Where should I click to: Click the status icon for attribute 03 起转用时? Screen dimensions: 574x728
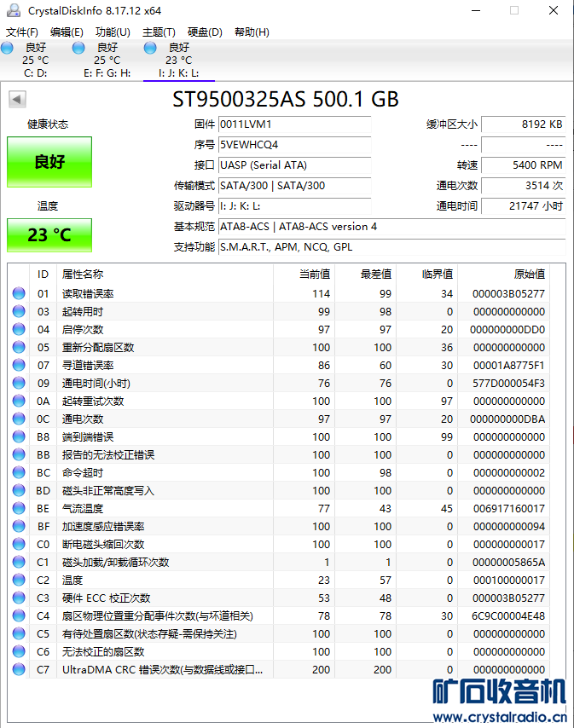coord(19,311)
